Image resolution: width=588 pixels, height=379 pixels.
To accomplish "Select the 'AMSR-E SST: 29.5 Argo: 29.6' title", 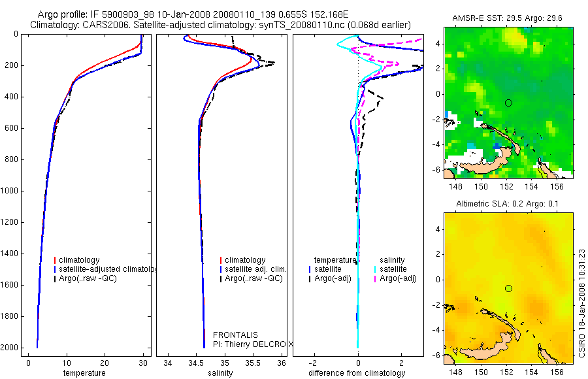I will click(507, 18).
